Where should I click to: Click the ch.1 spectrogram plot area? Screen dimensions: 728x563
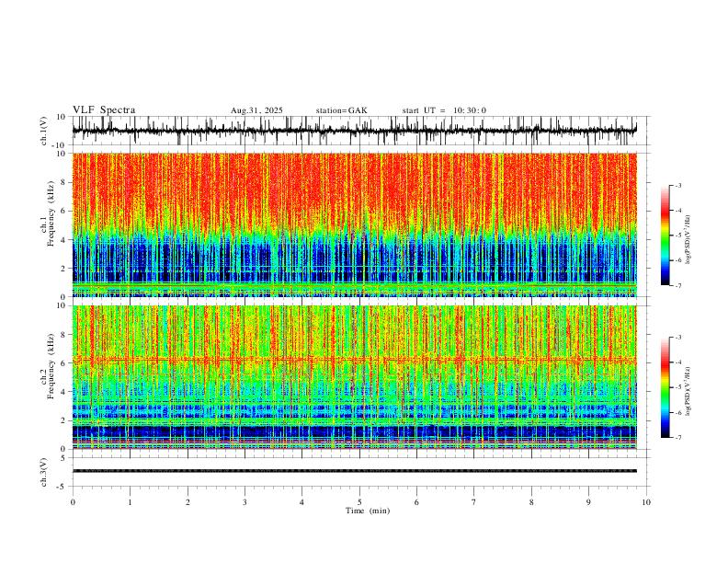pyautogui.click(x=354, y=224)
